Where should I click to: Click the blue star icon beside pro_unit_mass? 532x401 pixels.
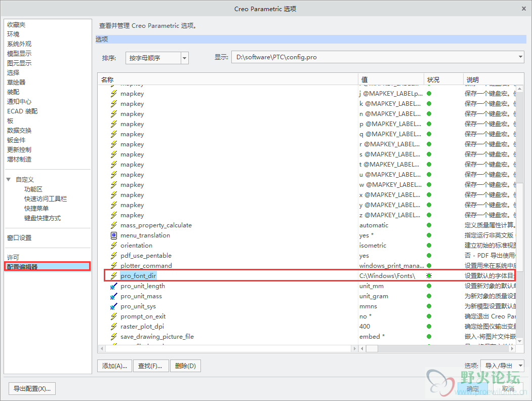114,297
